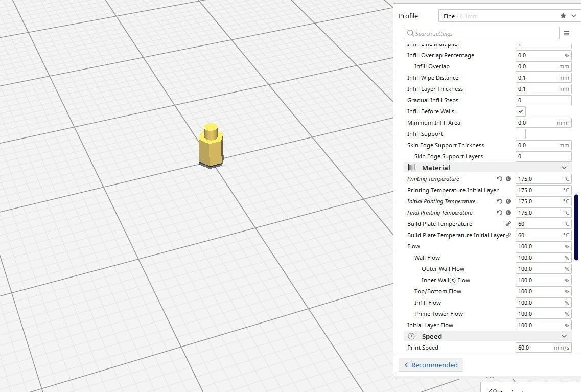Viewport: 581px width, 392px height.
Task: Click the Build Plate Temperature label
Action: 439,224
